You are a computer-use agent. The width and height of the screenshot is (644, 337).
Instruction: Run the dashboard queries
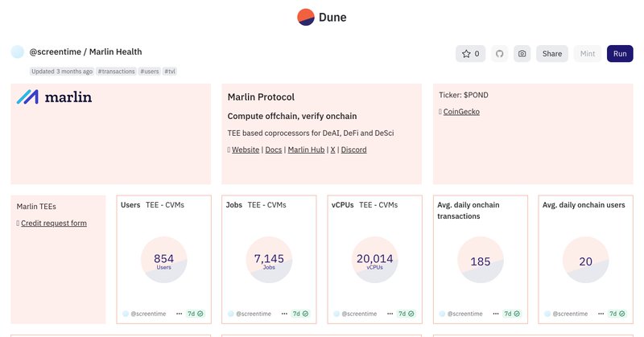point(620,54)
